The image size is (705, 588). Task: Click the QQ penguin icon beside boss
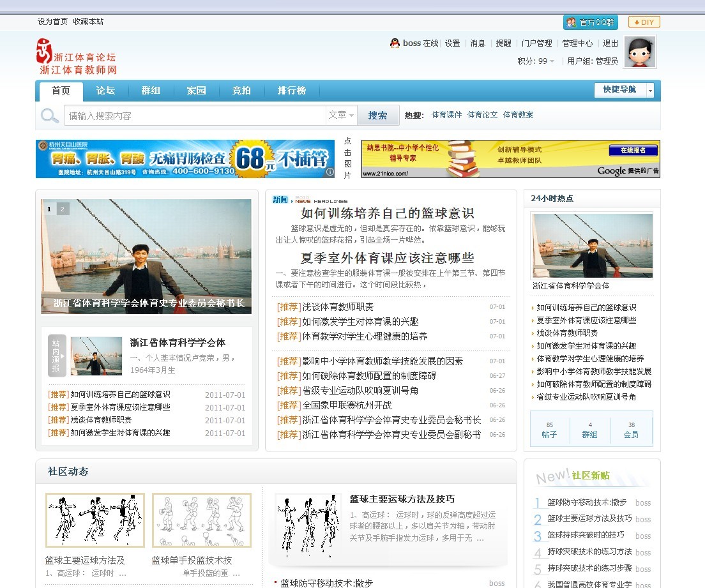click(x=395, y=43)
